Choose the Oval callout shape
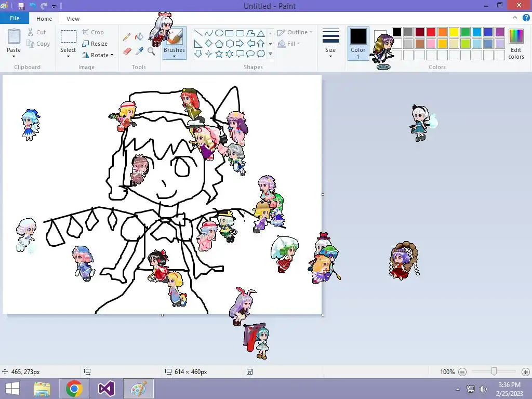Image resolution: width=532 pixels, height=399 pixels. point(250,54)
